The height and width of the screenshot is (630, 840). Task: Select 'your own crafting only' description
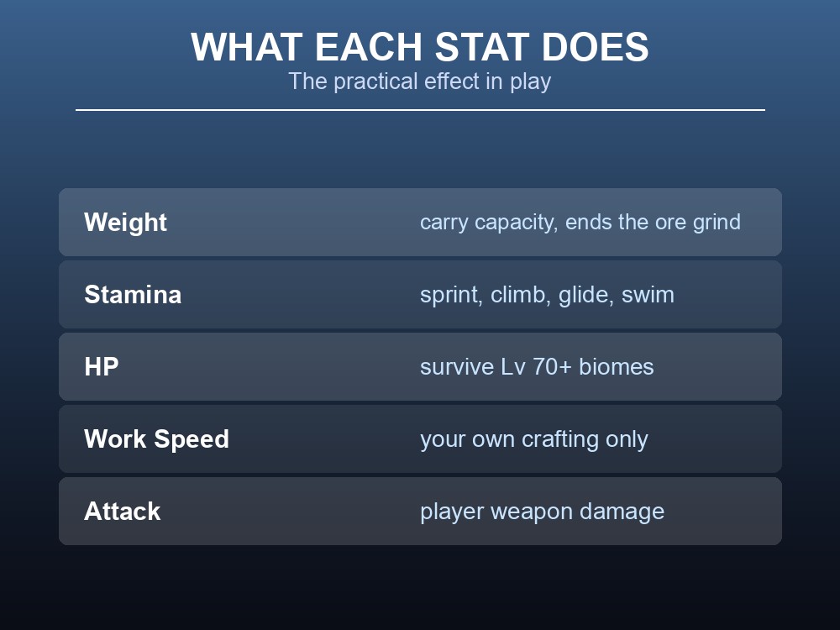click(534, 439)
